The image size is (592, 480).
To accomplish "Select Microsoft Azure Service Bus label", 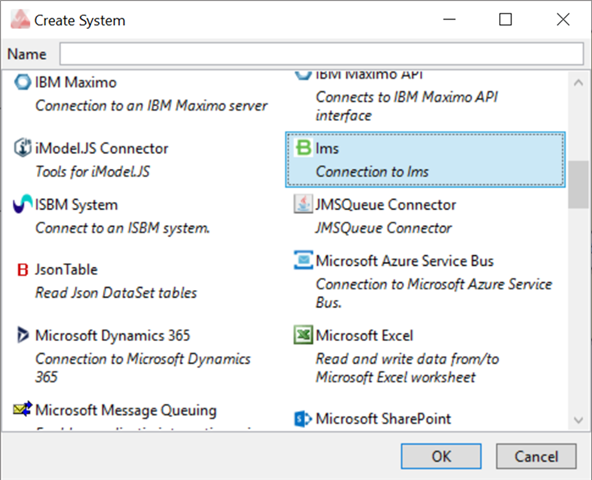I will (x=404, y=261).
